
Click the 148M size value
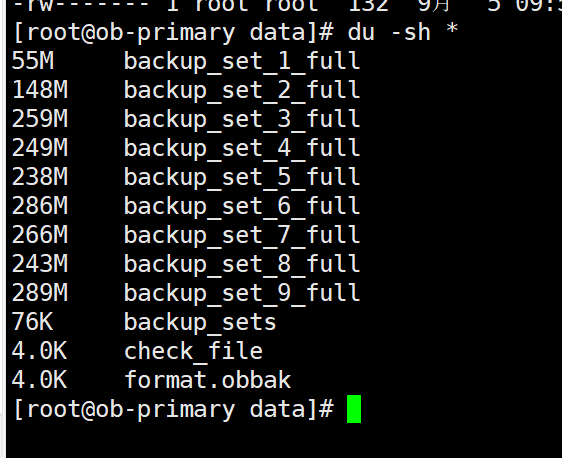(39, 90)
